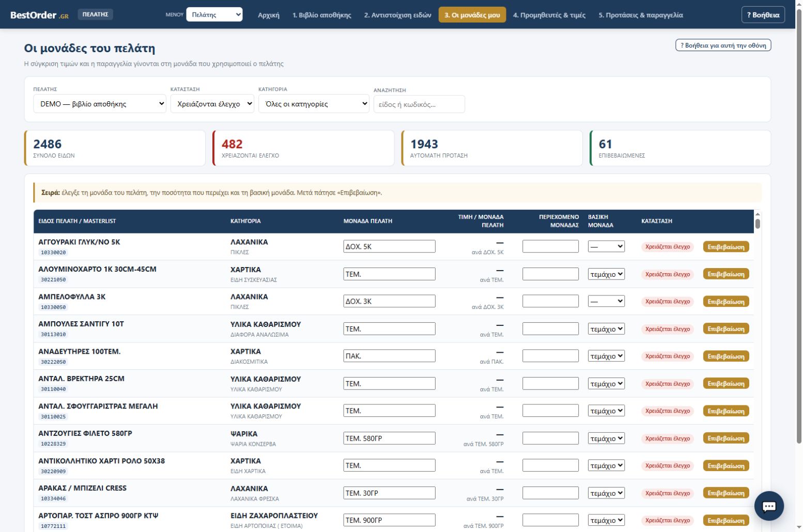This screenshot has width=803, height=532.
Task: Expand basic unit dropdown for ΑΜΠΕΛΟΦΥΛΛΑ 3Κ
Action: pyautogui.click(x=606, y=301)
